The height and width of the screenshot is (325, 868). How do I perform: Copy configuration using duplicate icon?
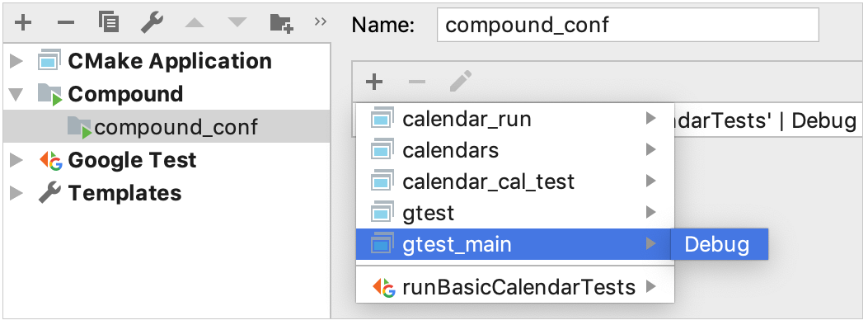pos(109,22)
